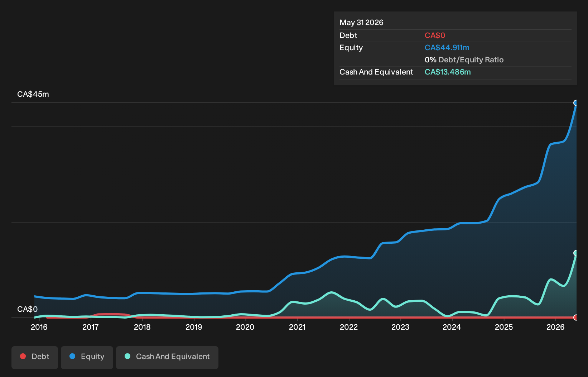
Task: Click the 2026 x-axis label
Action: coord(555,327)
